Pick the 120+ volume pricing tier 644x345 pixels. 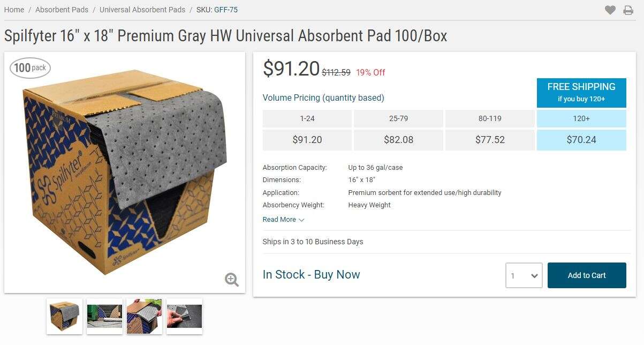pyautogui.click(x=581, y=118)
